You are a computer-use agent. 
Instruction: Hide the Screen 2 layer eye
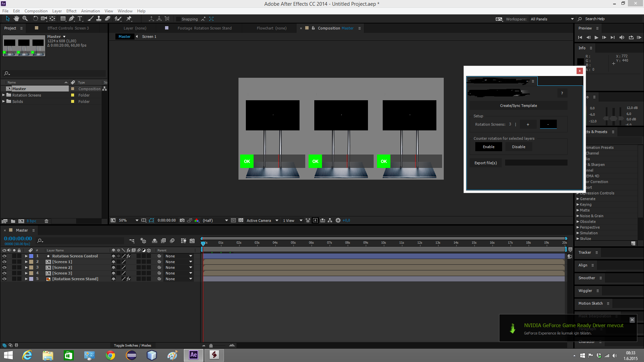(x=4, y=267)
